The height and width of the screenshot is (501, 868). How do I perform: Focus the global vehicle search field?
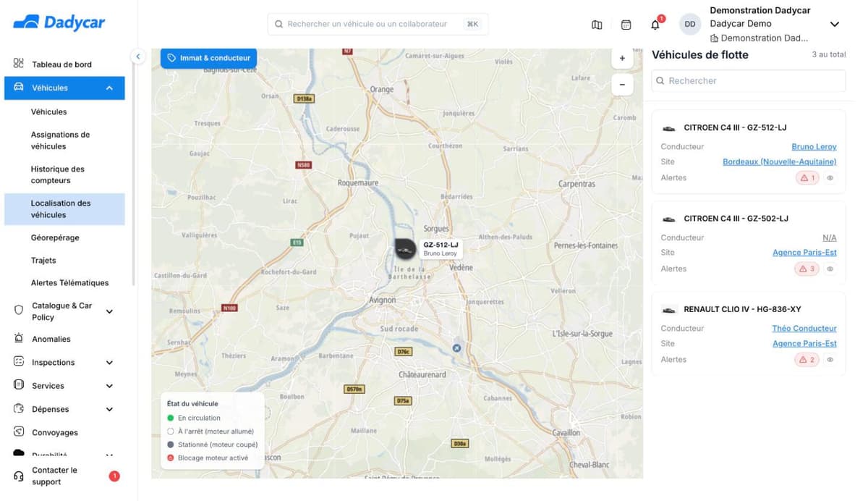[378, 24]
